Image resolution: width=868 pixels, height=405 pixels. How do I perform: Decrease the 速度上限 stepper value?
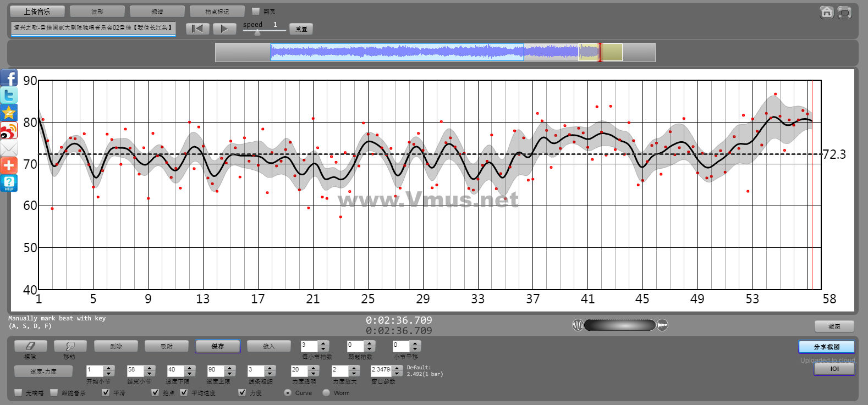(230, 374)
